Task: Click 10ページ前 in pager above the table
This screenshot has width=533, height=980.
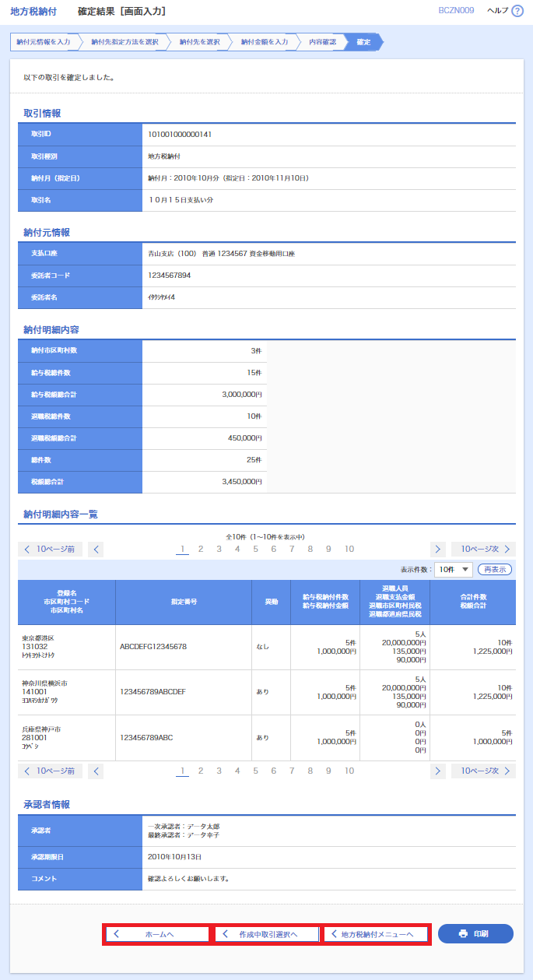Action: click(x=50, y=550)
